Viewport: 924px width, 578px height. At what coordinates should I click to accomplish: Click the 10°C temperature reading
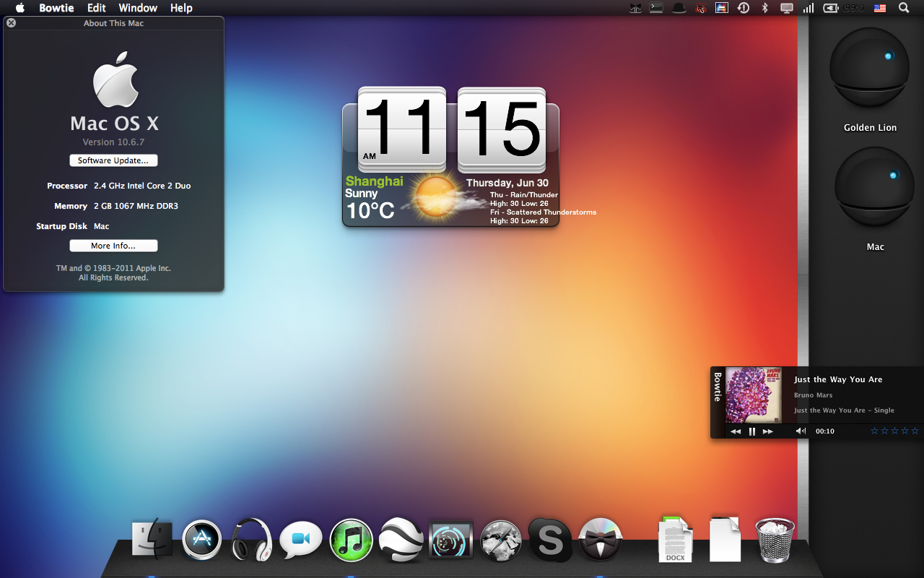point(370,210)
